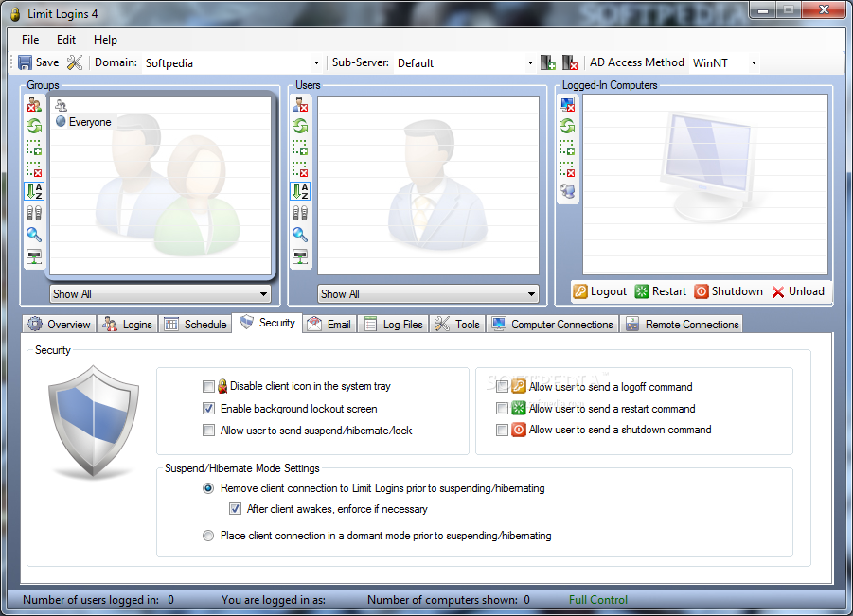The width and height of the screenshot is (853, 616).
Task: Open the Help menu
Action: click(x=105, y=40)
